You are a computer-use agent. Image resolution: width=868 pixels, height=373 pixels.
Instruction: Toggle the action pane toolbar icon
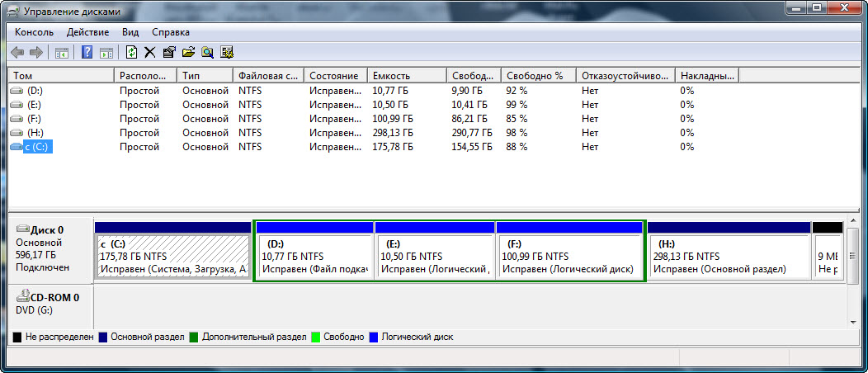click(106, 53)
